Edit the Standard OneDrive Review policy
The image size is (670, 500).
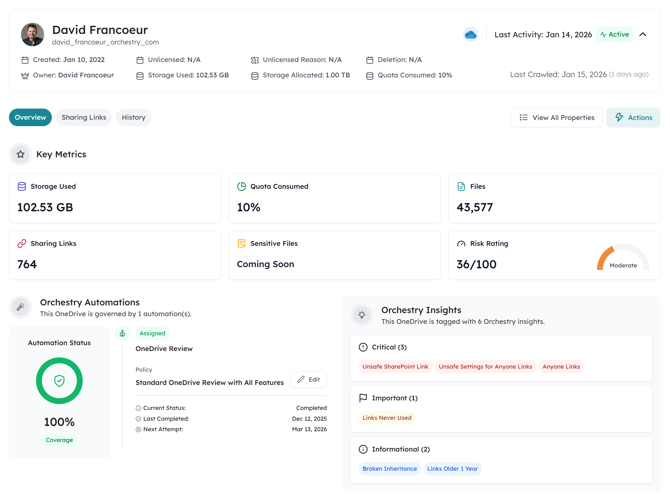point(309,380)
